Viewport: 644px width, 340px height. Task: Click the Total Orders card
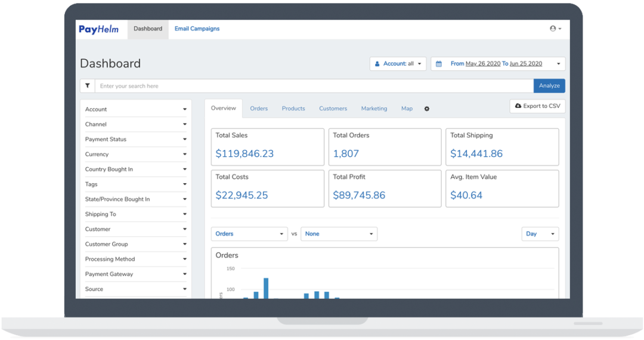385,147
